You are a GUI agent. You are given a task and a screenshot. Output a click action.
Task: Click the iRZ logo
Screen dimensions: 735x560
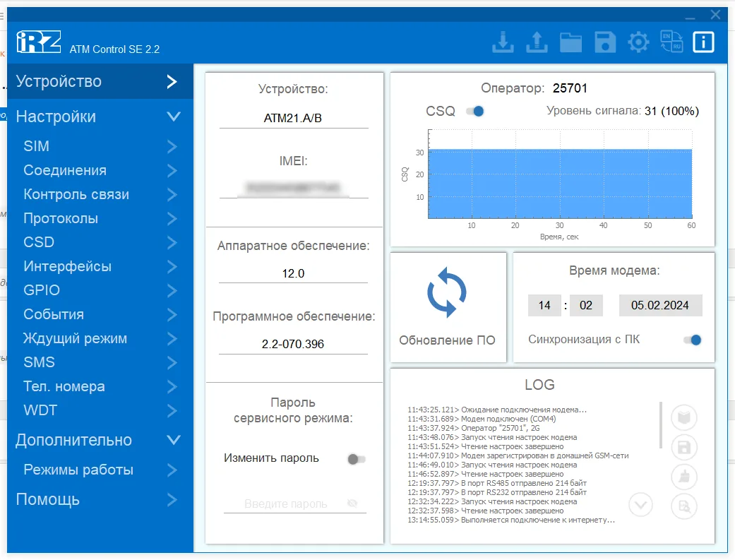coord(38,42)
